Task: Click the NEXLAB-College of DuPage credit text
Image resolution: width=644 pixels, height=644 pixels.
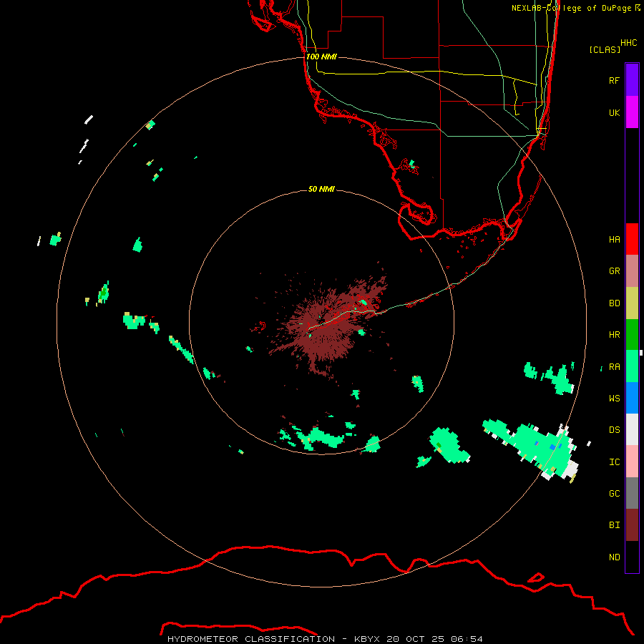Action: pyautogui.click(x=571, y=8)
